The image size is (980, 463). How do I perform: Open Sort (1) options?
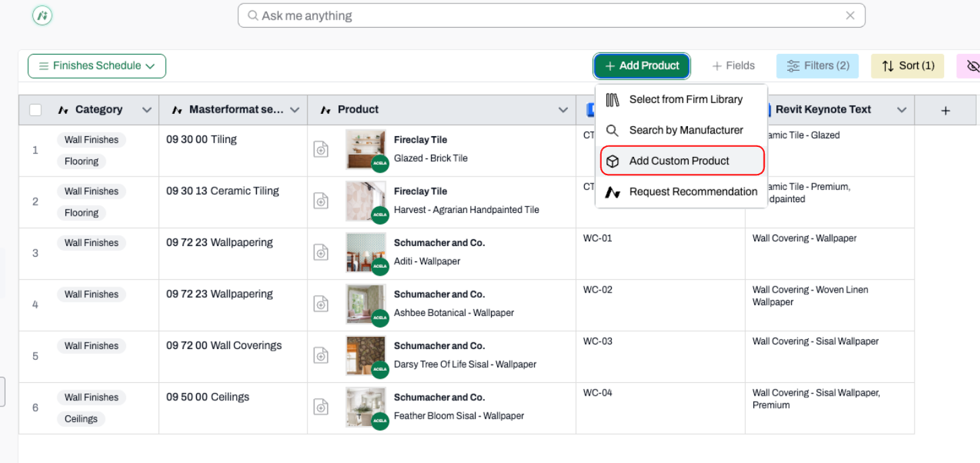908,65
